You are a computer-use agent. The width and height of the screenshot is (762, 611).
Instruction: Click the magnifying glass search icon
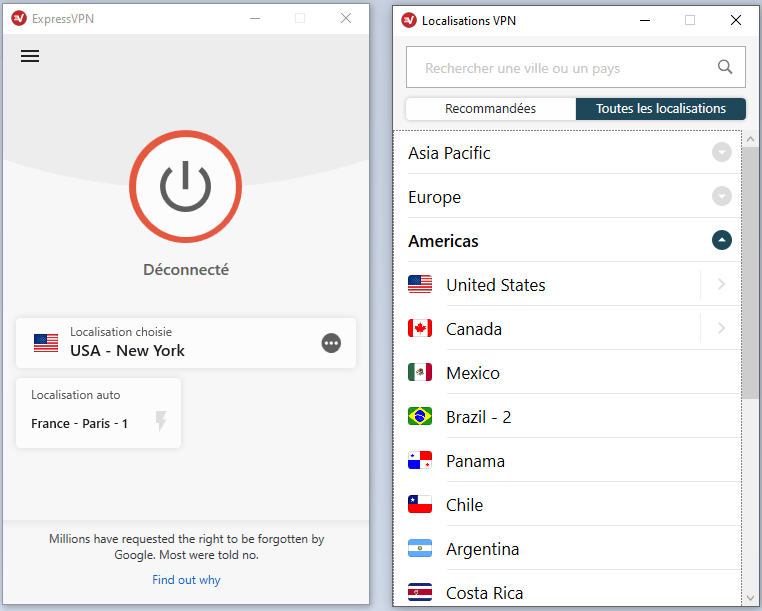pos(725,67)
